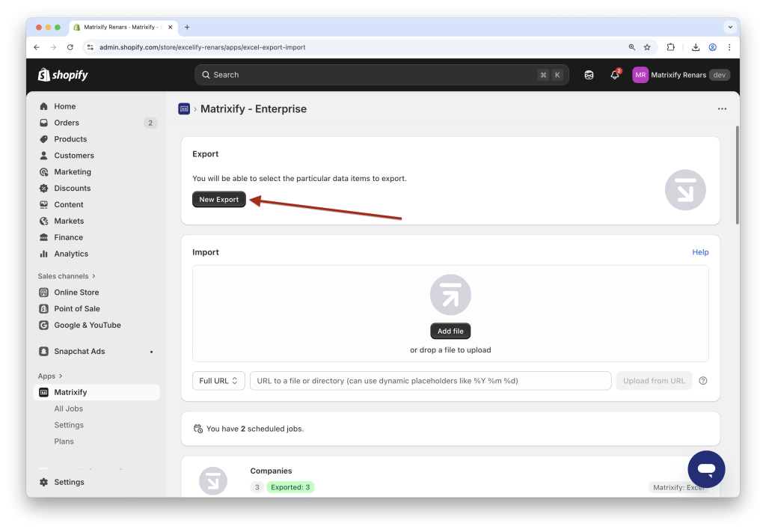
Task: Open the chat support bubble
Action: tap(705, 469)
